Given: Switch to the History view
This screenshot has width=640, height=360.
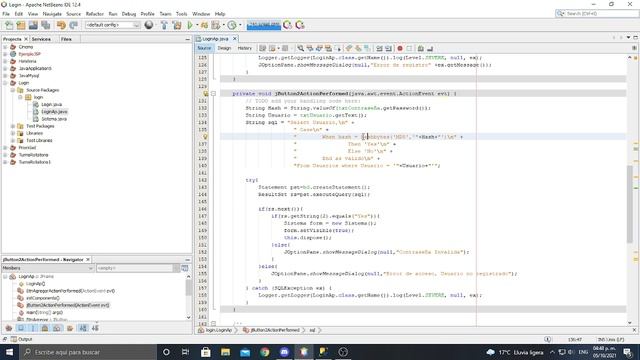Looking at the screenshot, I should click(x=244, y=48).
